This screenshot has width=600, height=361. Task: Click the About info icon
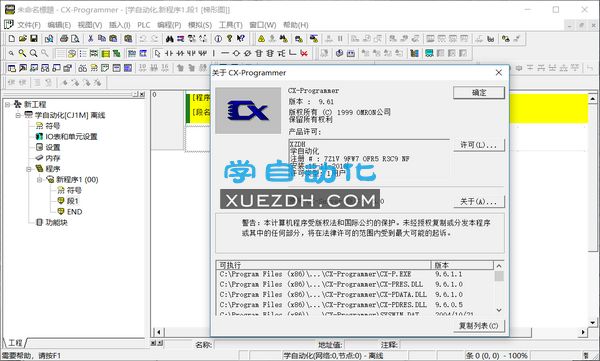click(218, 39)
